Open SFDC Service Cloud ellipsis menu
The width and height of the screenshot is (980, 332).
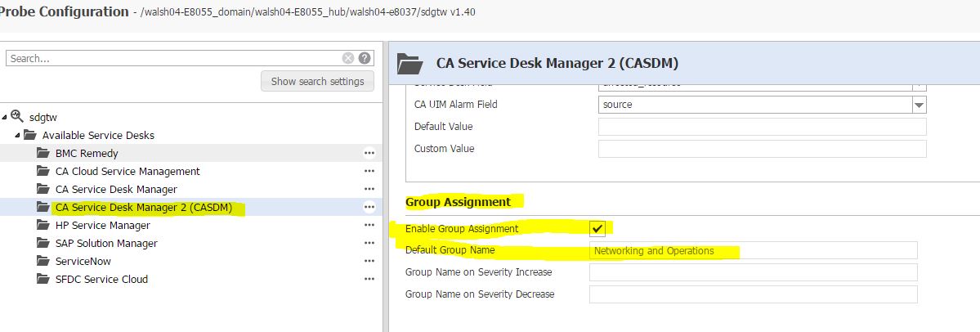point(369,280)
